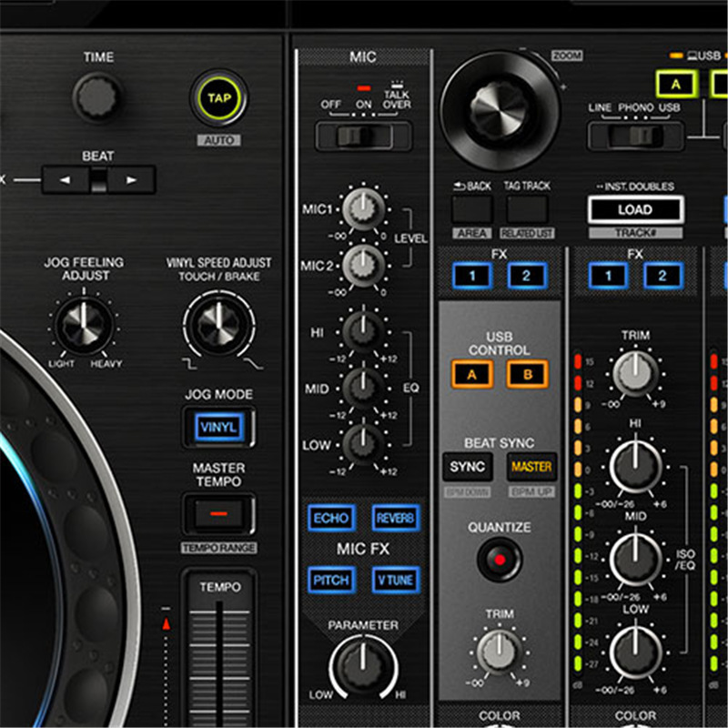
Task: Click the ZOOM label near rotary selector
Action: [x=567, y=56]
